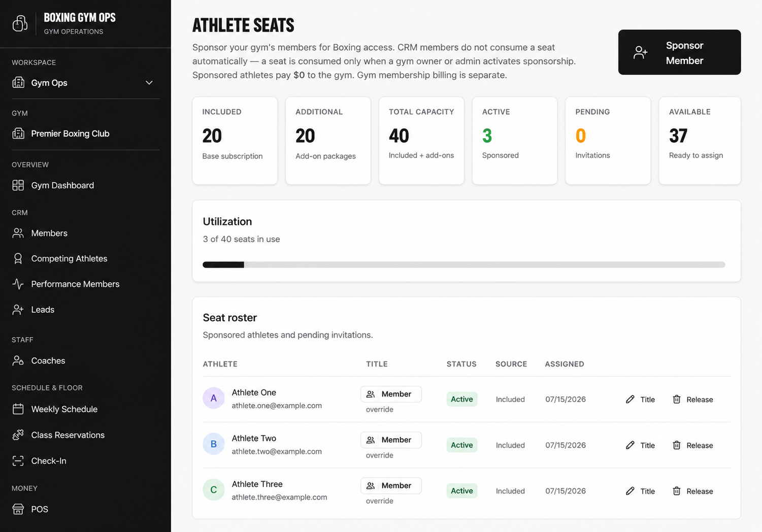
Task: Click Active status badge for Athlete One
Action: [462, 399]
